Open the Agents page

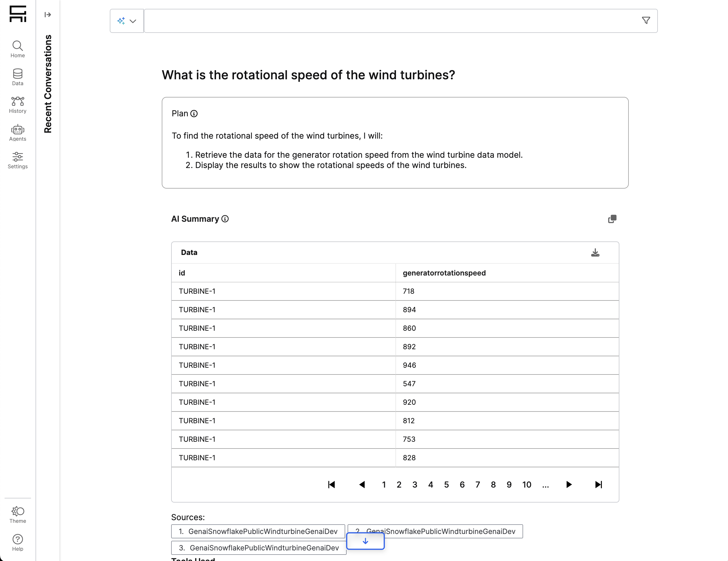coord(17,133)
